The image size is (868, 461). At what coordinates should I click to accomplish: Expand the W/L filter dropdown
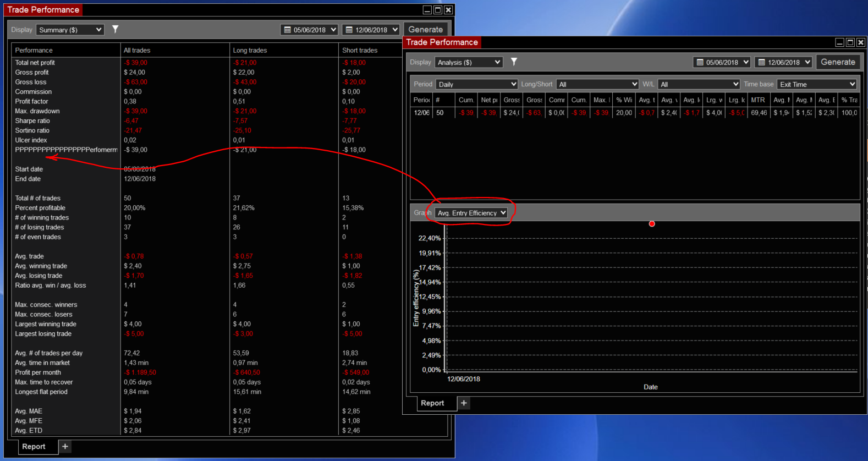699,84
